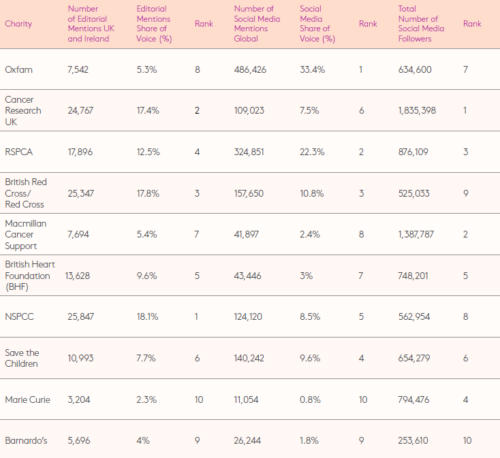Viewport: 500px width, 458px height.
Task: Click Red Cross social mentions 157,650
Action: point(249,193)
